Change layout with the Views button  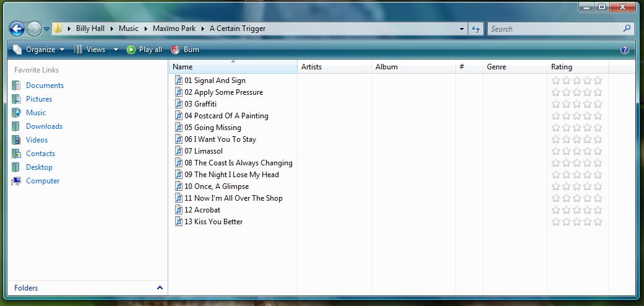tap(90, 50)
